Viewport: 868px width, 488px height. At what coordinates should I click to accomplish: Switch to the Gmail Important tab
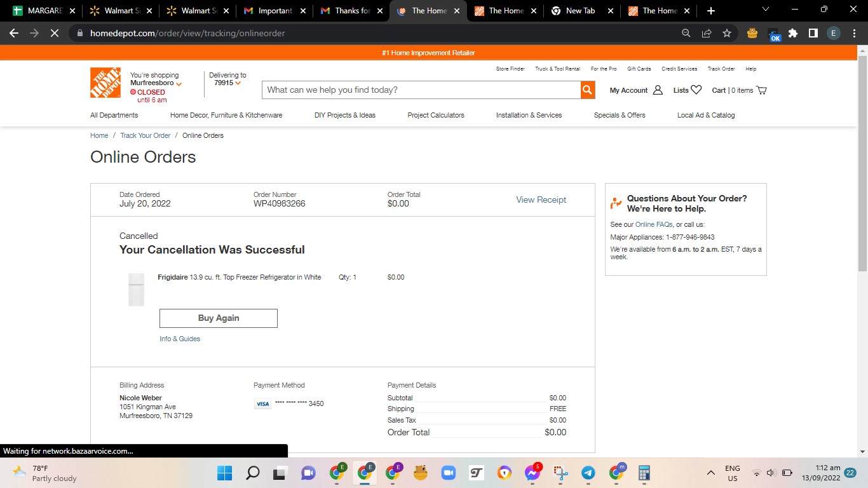[x=274, y=11]
